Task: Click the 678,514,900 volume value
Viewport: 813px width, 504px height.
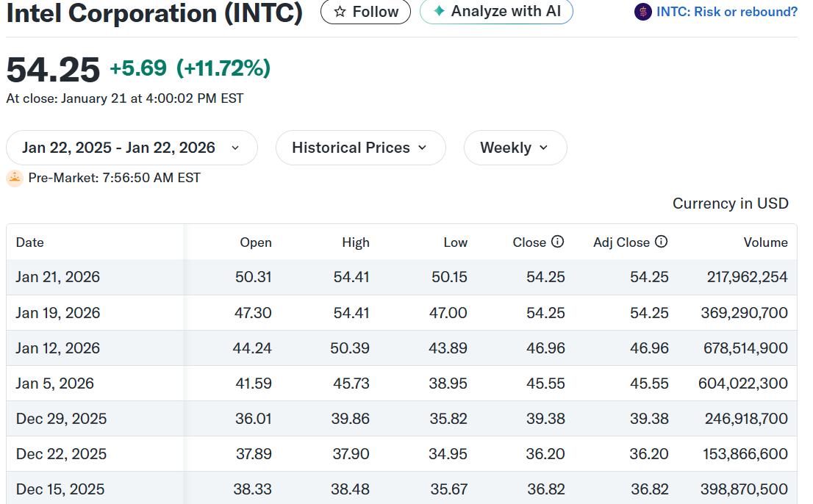Action: pos(745,348)
